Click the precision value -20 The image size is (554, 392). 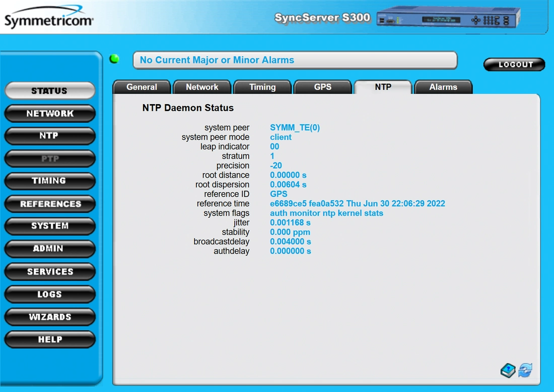tap(276, 166)
